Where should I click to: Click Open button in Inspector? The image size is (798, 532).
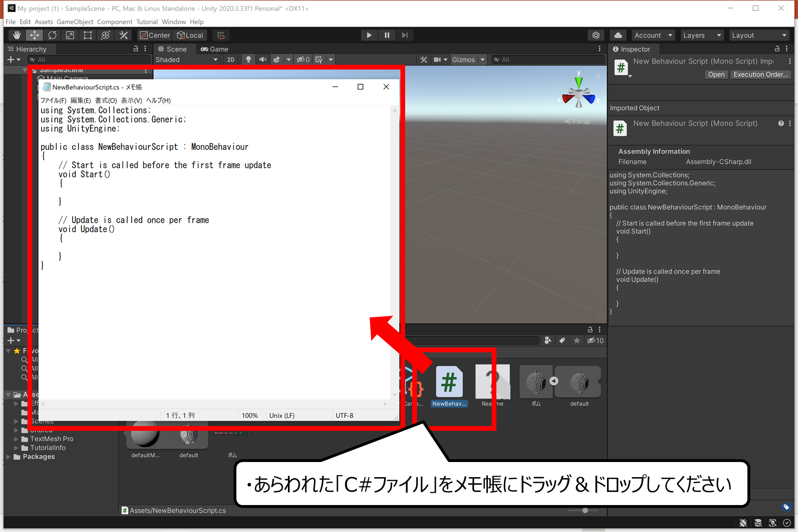click(716, 75)
